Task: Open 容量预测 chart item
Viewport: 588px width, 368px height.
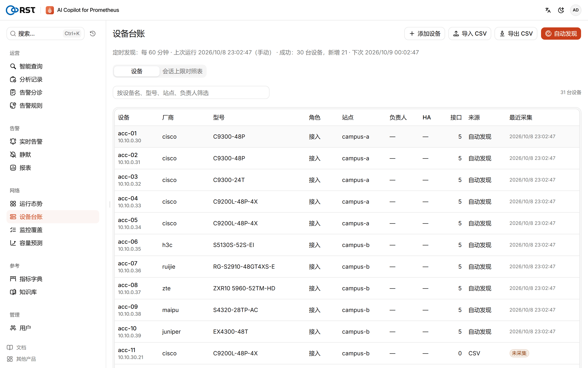Action: (x=53, y=243)
